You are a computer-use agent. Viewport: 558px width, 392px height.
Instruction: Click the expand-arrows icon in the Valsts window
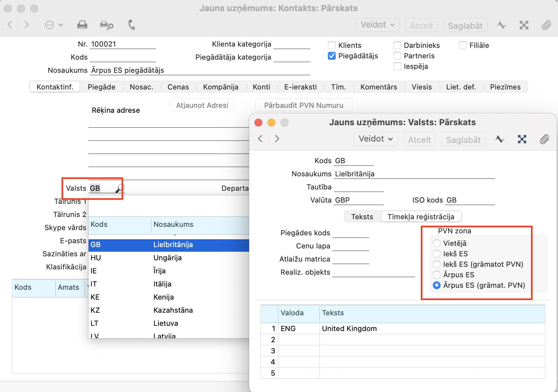522,139
